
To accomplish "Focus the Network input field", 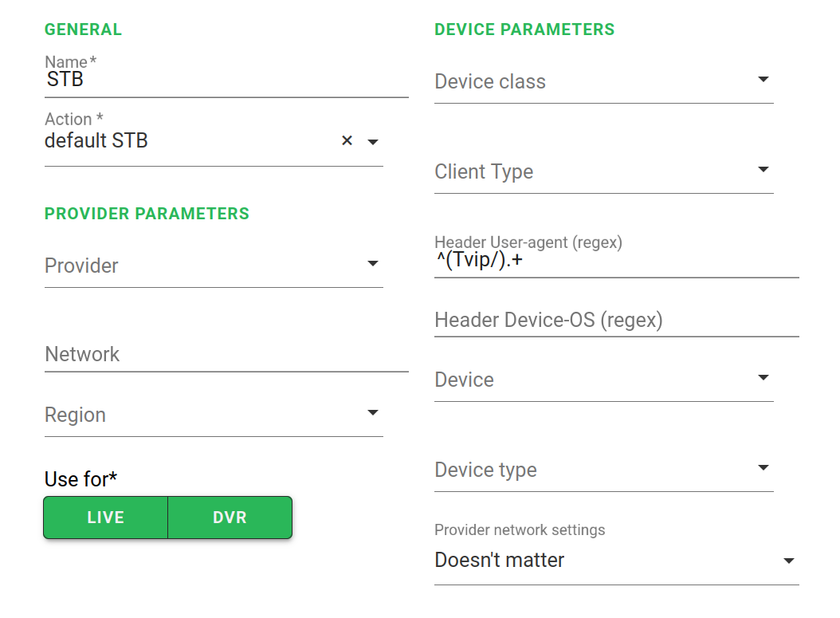I will click(226, 355).
